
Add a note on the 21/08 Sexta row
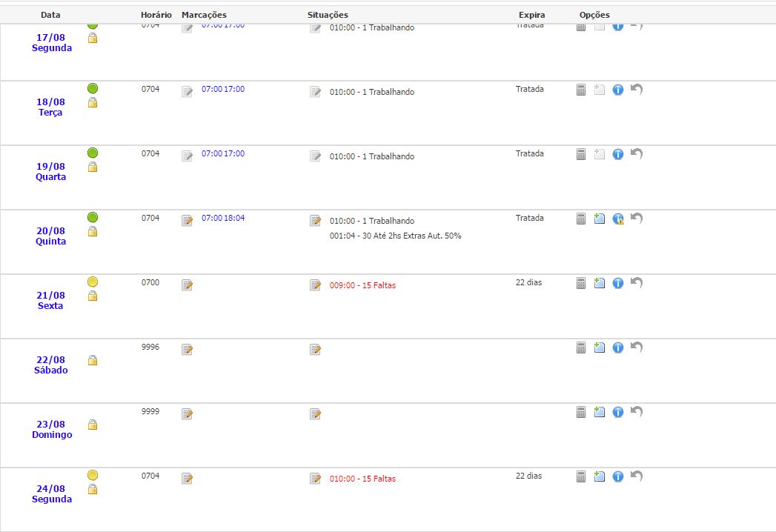tap(600, 283)
